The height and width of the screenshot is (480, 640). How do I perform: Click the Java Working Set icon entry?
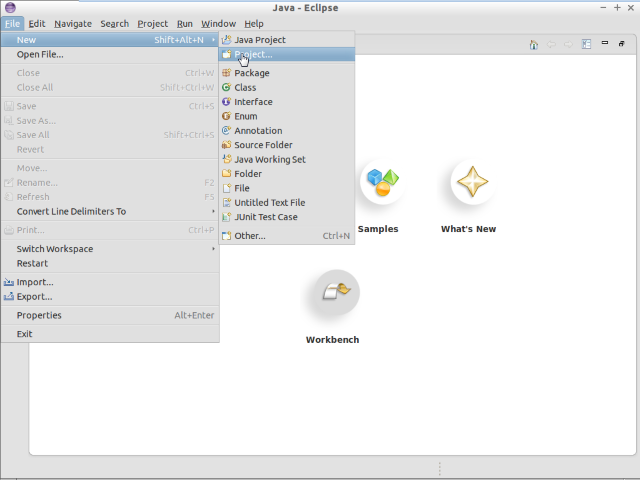pyautogui.click(x=227, y=159)
